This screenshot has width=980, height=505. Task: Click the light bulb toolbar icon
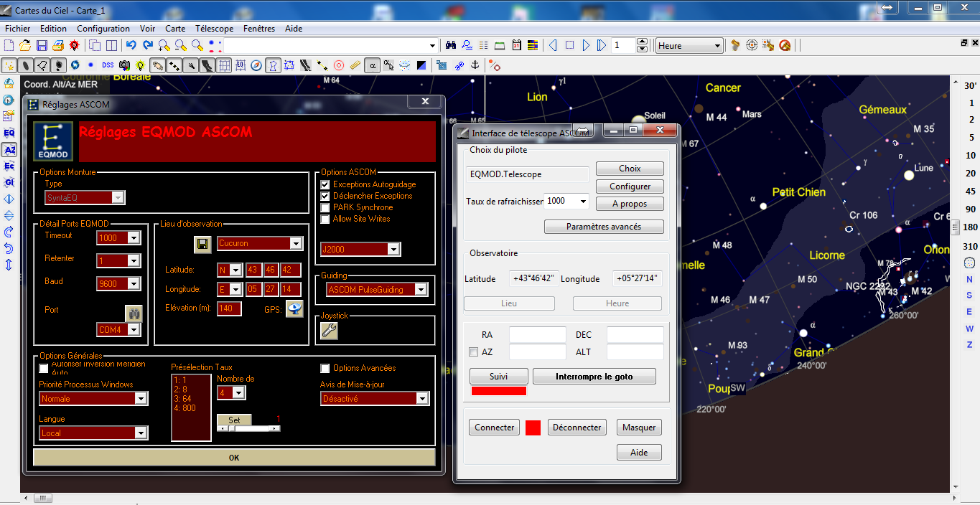141,65
